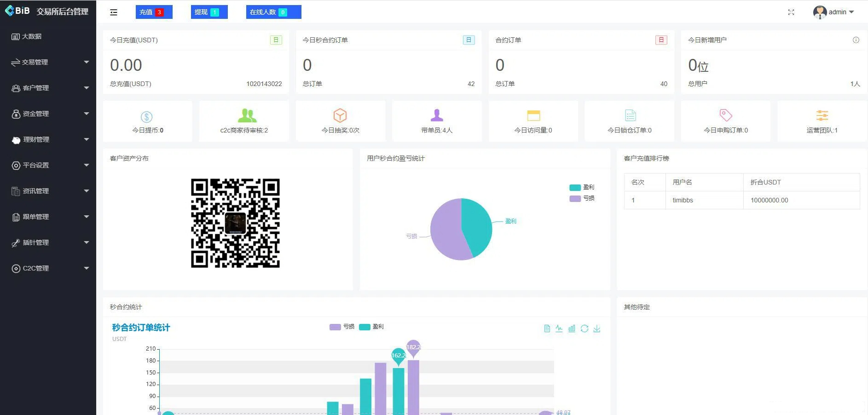Click the dollar icon above 今日提币
Screen dimensions: 868x415
point(146,117)
